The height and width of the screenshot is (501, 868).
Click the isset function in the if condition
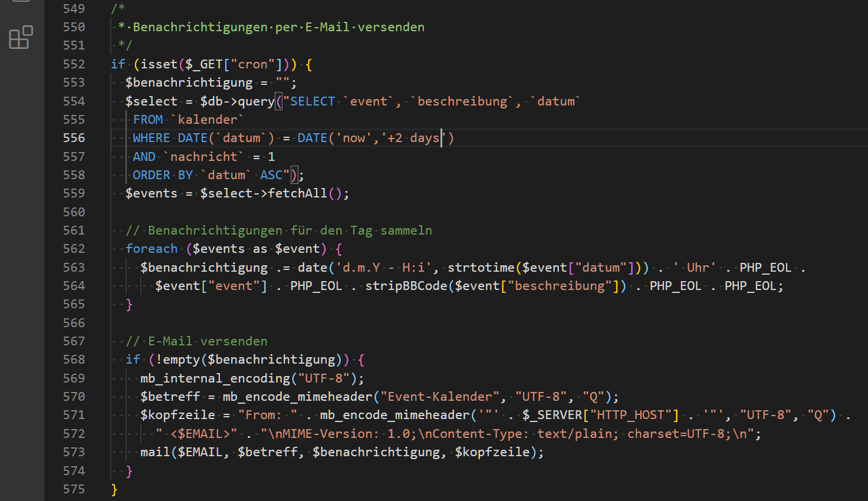click(x=159, y=64)
